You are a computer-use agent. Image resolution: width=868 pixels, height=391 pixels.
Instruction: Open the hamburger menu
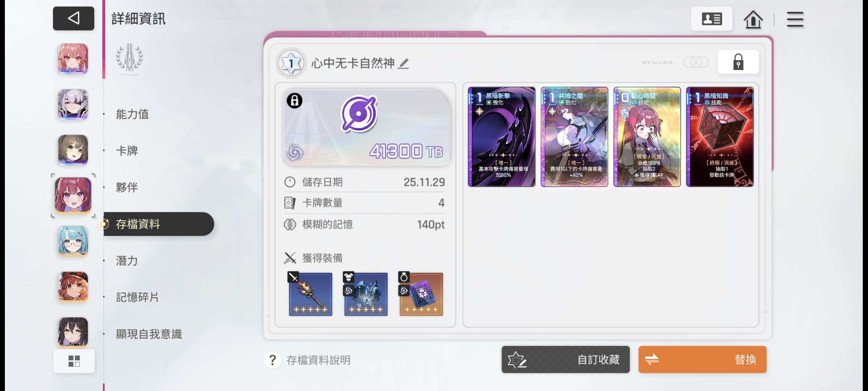point(795,19)
